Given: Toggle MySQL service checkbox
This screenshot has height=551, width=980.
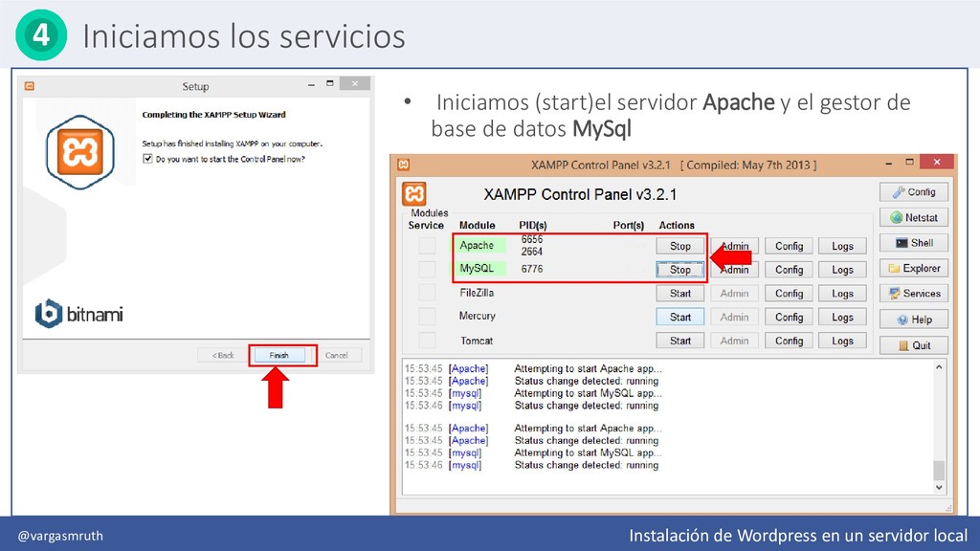Looking at the screenshot, I should [427, 269].
